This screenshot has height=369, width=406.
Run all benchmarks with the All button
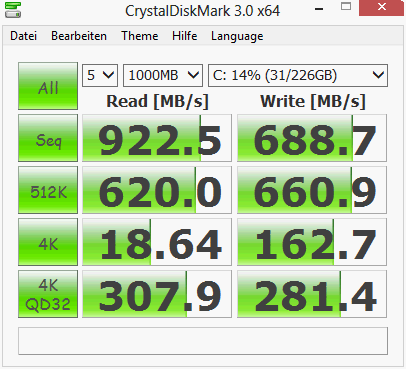pos(48,86)
